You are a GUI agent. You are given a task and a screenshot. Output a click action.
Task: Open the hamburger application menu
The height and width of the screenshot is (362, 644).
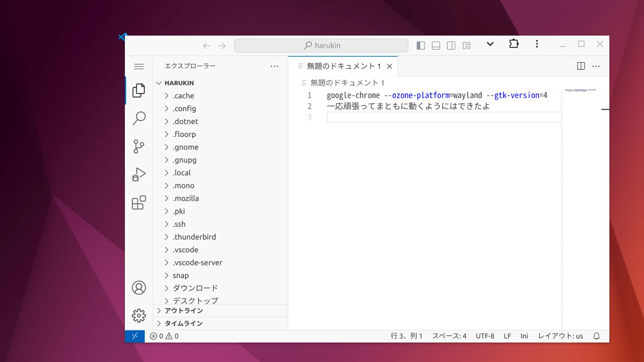pyautogui.click(x=139, y=66)
